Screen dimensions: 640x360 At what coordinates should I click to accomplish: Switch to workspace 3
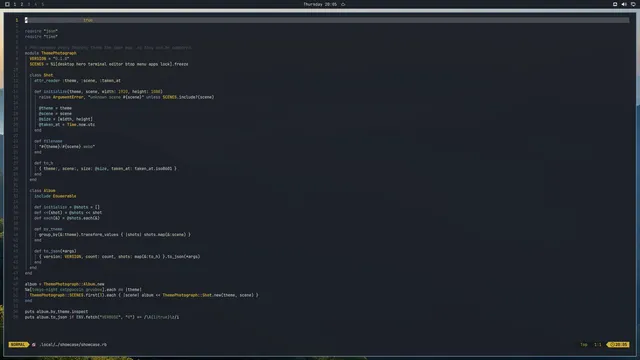point(29,4)
